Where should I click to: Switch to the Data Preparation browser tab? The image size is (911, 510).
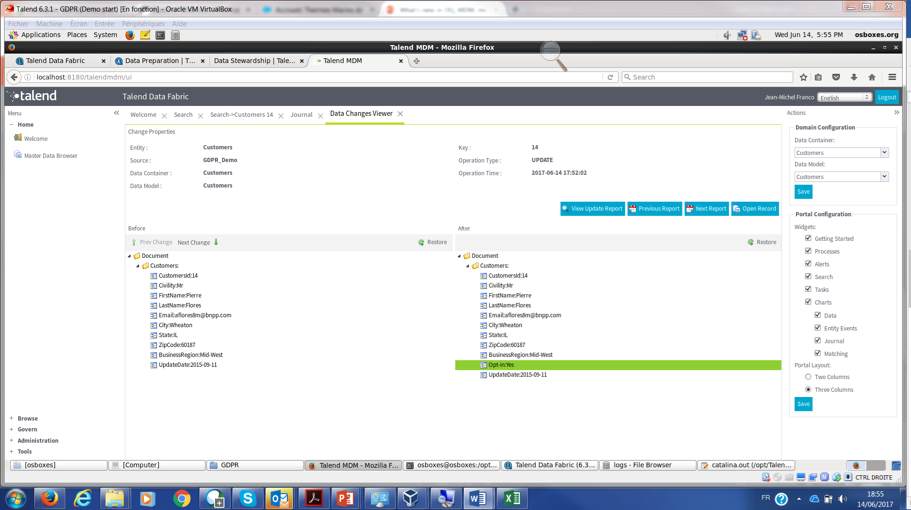(160, 60)
